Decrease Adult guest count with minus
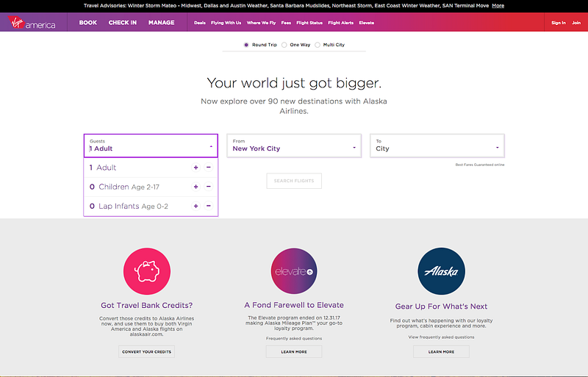This screenshot has width=588, height=377. 209,168
